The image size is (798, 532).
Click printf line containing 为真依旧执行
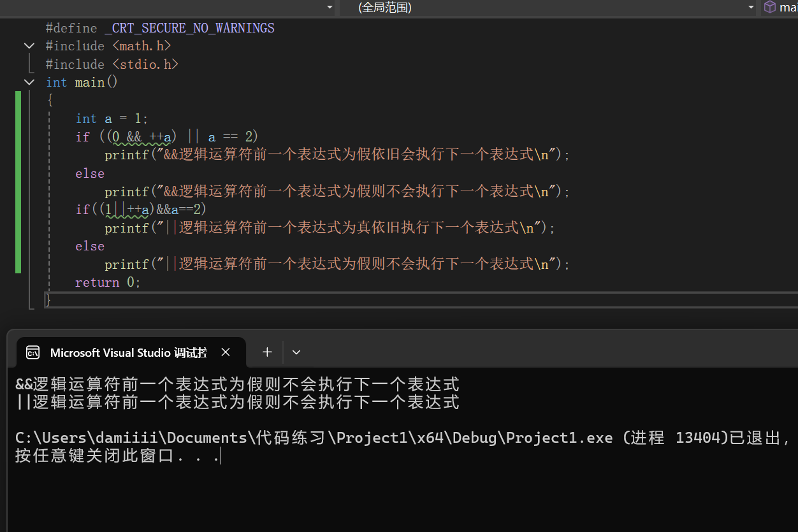(x=330, y=228)
